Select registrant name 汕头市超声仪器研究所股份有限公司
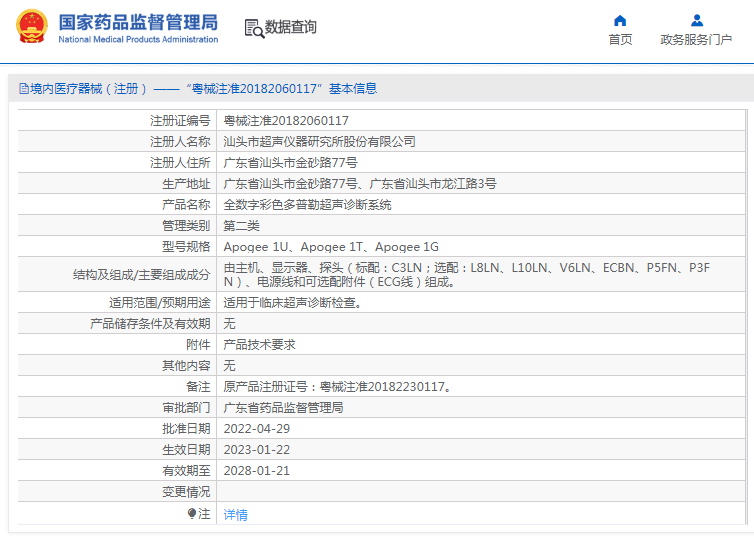The image size is (754, 547). click(319, 142)
